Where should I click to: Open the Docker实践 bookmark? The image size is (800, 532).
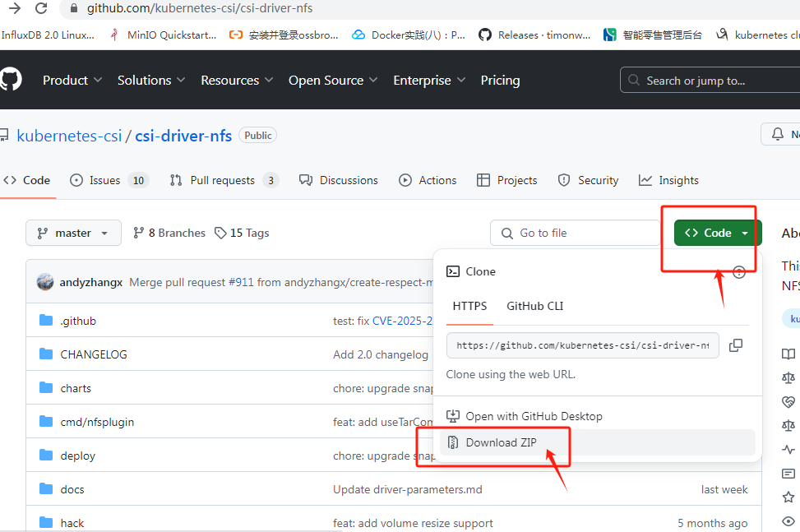click(409, 35)
